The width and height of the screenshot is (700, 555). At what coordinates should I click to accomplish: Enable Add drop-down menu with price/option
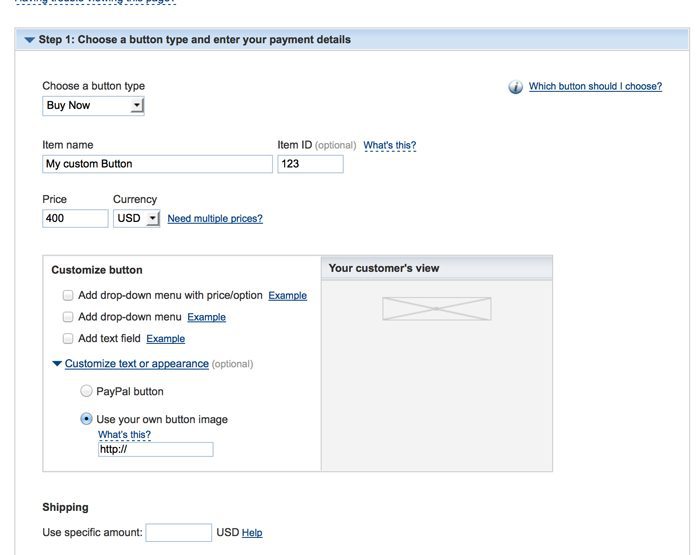68,296
